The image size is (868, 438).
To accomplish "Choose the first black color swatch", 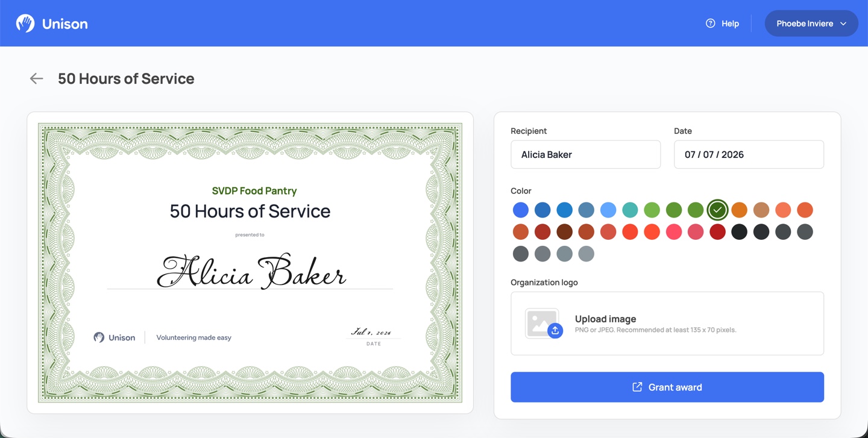I will tap(740, 232).
